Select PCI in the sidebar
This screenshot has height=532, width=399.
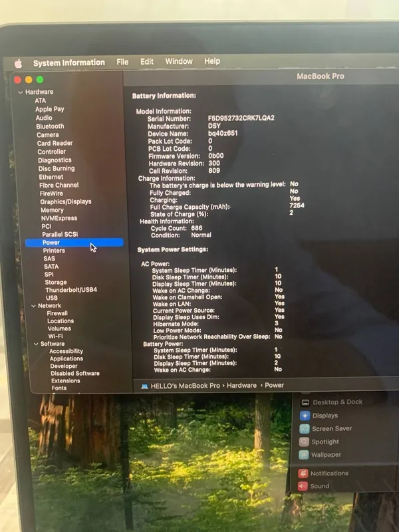click(x=47, y=226)
